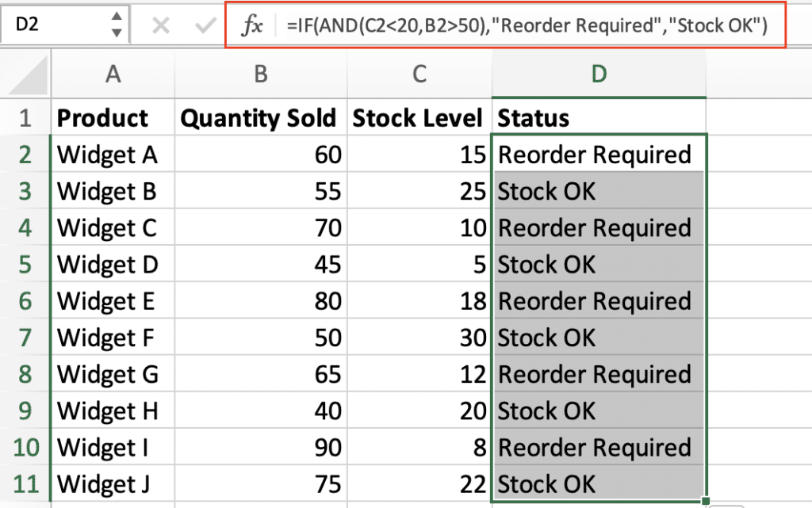This screenshot has width=812, height=508.
Task: Select row 5 header
Action: (x=25, y=264)
